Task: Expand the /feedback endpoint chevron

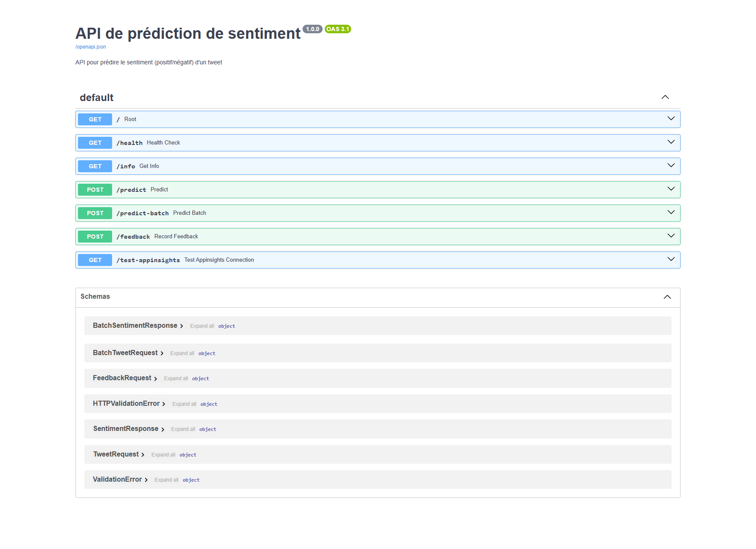Action: [671, 236]
